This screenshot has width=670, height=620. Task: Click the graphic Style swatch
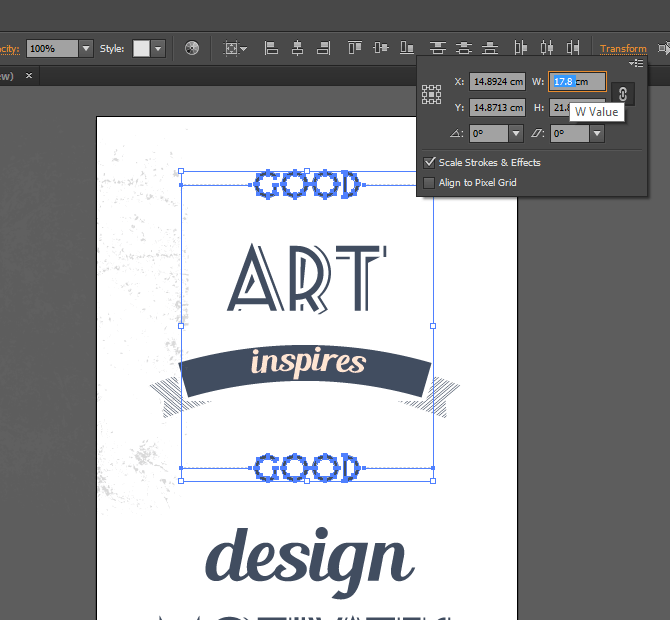141,48
